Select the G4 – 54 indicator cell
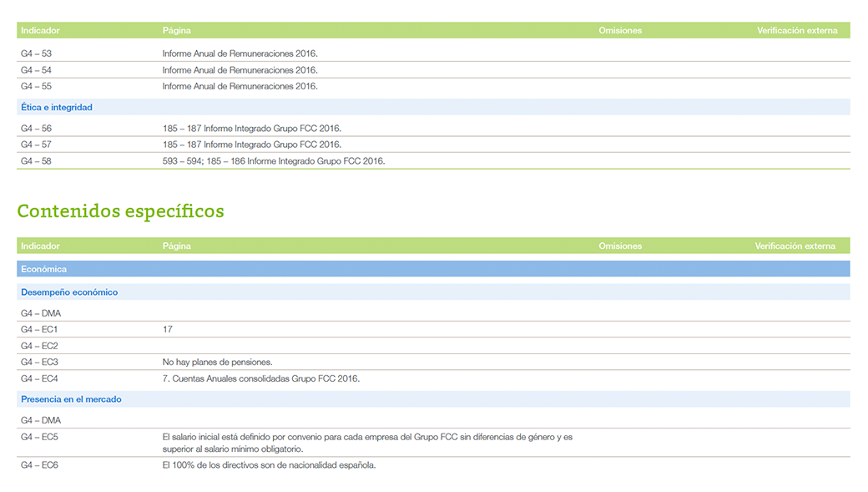This screenshot has width=868, height=492. click(x=36, y=70)
